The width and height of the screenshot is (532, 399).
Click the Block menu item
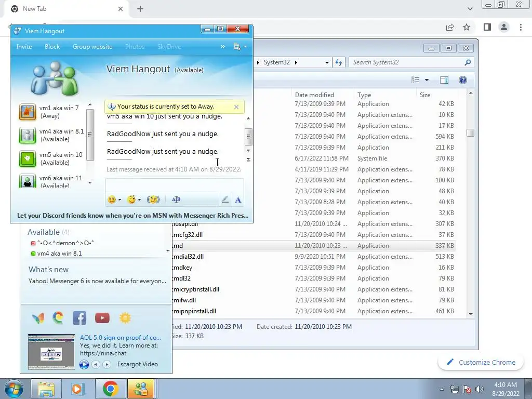52,47
